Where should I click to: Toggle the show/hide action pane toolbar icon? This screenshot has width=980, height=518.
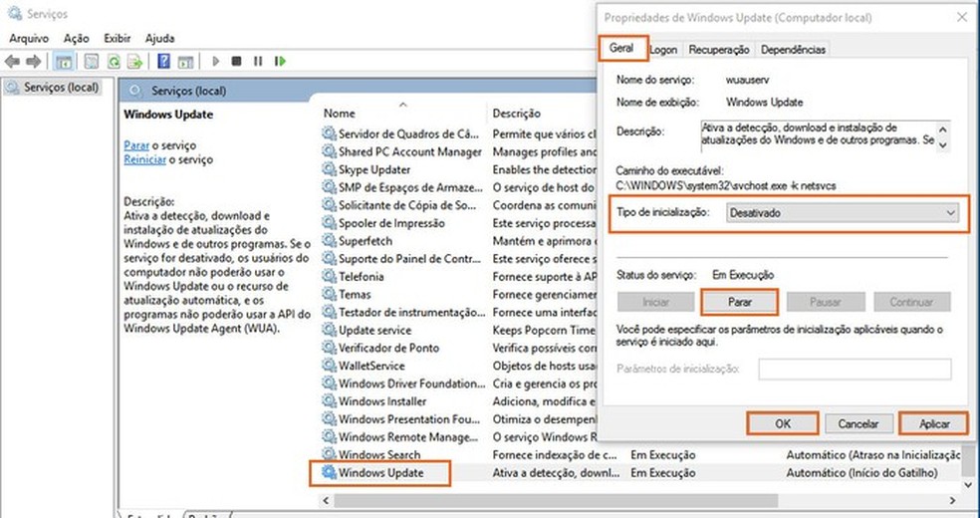pyautogui.click(x=185, y=61)
